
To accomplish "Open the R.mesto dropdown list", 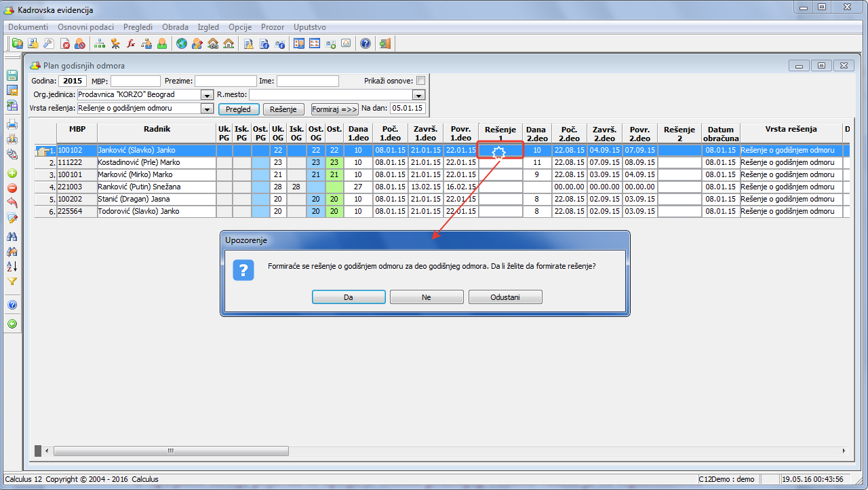I will click(418, 95).
